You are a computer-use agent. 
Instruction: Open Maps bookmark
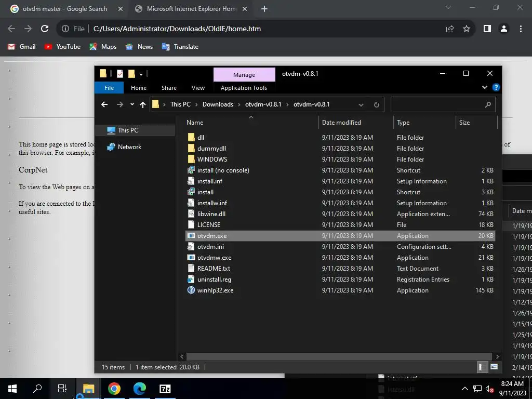point(103,47)
